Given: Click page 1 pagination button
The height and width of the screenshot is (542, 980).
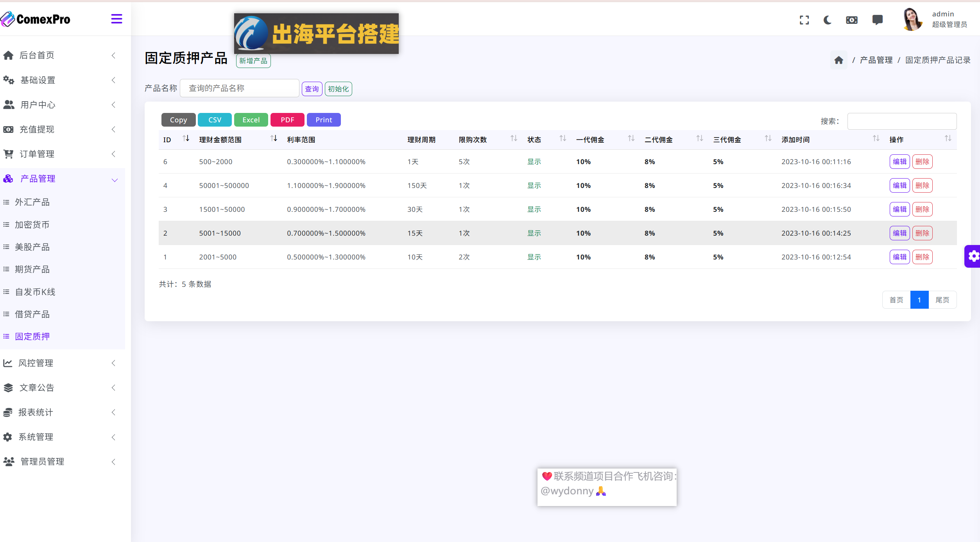Looking at the screenshot, I should click(x=919, y=300).
